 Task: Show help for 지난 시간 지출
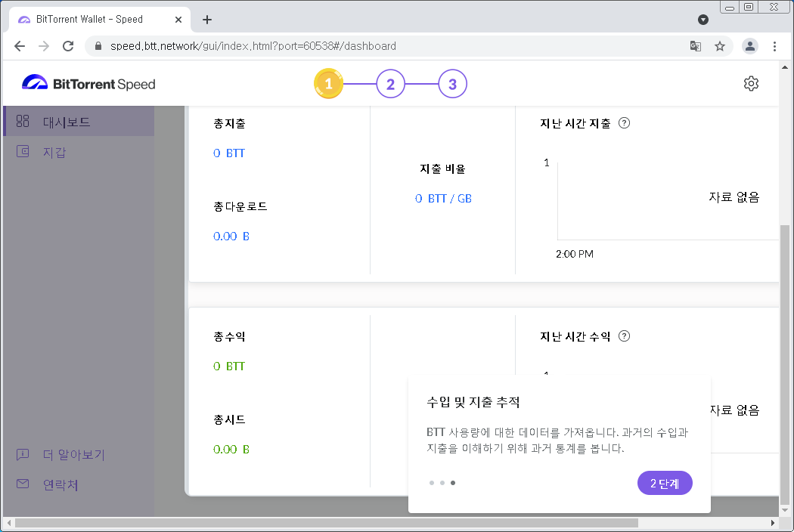(x=625, y=123)
